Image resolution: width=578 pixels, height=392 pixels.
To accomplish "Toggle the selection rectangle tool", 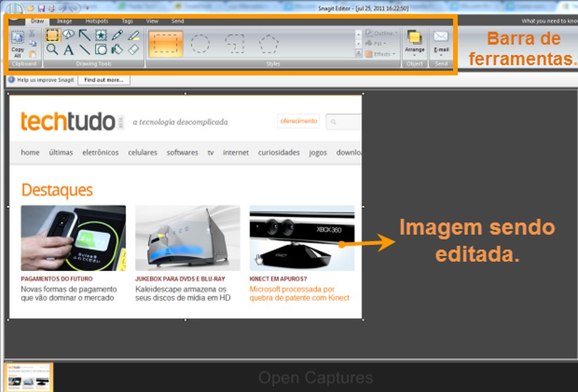I will (52, 34).
